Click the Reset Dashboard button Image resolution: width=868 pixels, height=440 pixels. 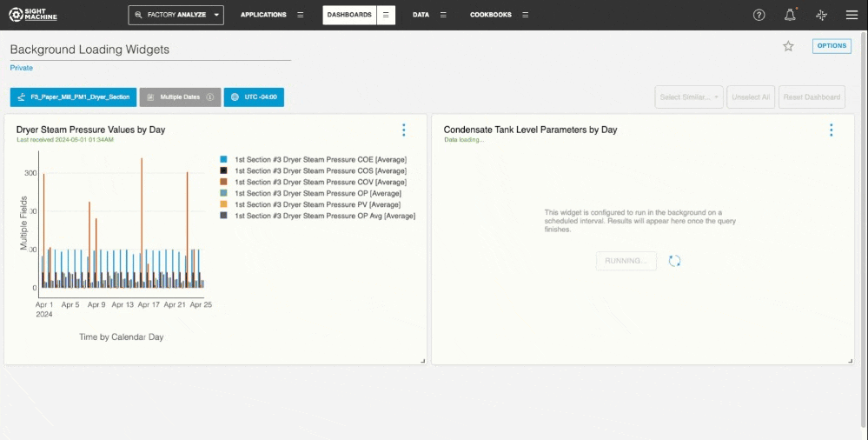[x=812, y=97]
